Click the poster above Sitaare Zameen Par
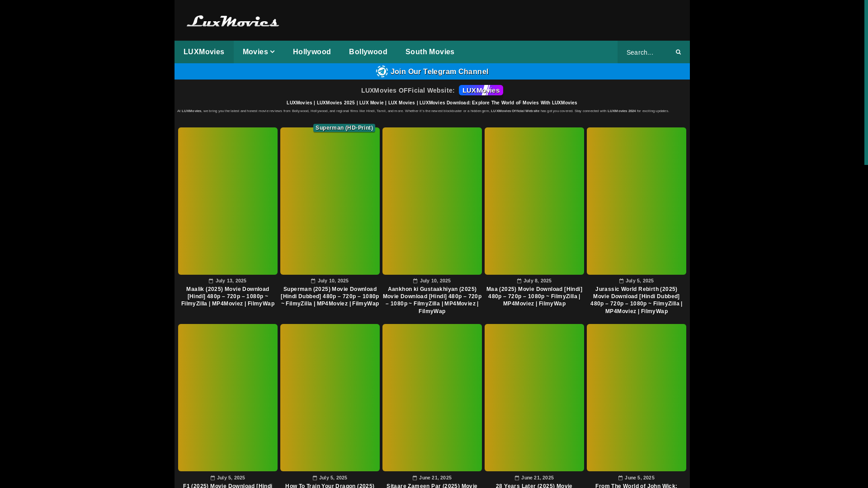The height and width of the screenshot is (488, 868). (x=432, y=398)
